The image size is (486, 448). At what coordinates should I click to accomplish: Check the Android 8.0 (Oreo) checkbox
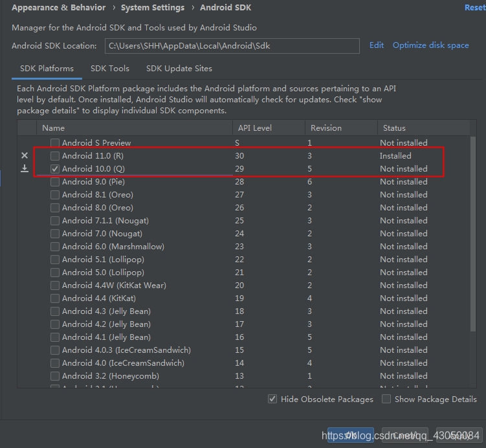(x=55, y=207)
